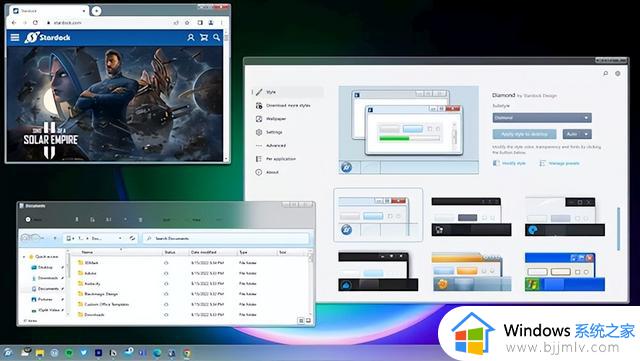Select the white-and-black style thumbnail with Edge icon
Screen dimensions: 640x361
[x=565, y=216]
